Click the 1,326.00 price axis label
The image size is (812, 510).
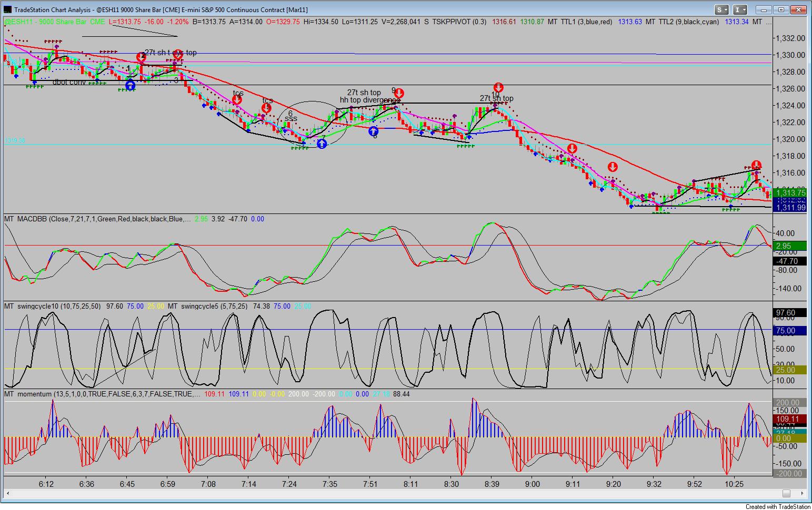(790, 89)
